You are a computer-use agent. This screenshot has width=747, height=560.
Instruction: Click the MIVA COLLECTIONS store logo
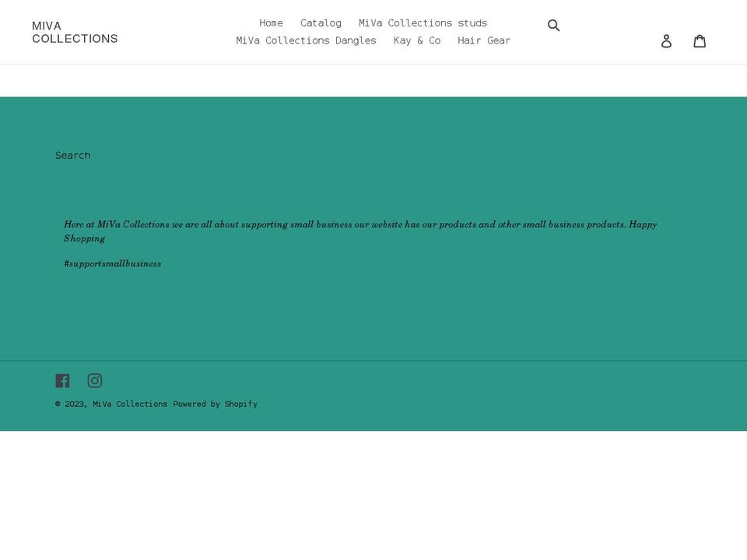75,32
